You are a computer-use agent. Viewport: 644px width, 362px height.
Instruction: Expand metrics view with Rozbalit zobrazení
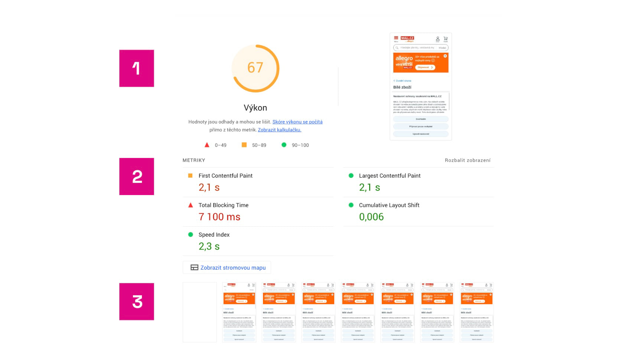click(x=467, y=160)
